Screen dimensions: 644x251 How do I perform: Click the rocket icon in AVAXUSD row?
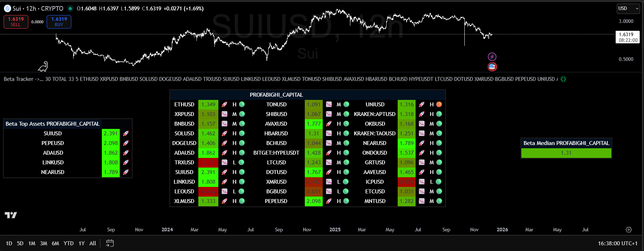[329, 124]
